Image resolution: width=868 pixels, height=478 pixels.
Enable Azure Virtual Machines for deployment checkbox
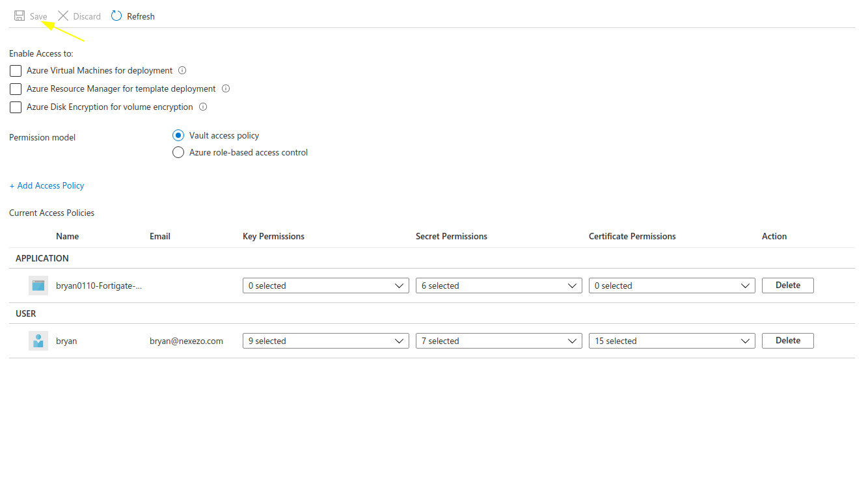[x=16, y=71]
